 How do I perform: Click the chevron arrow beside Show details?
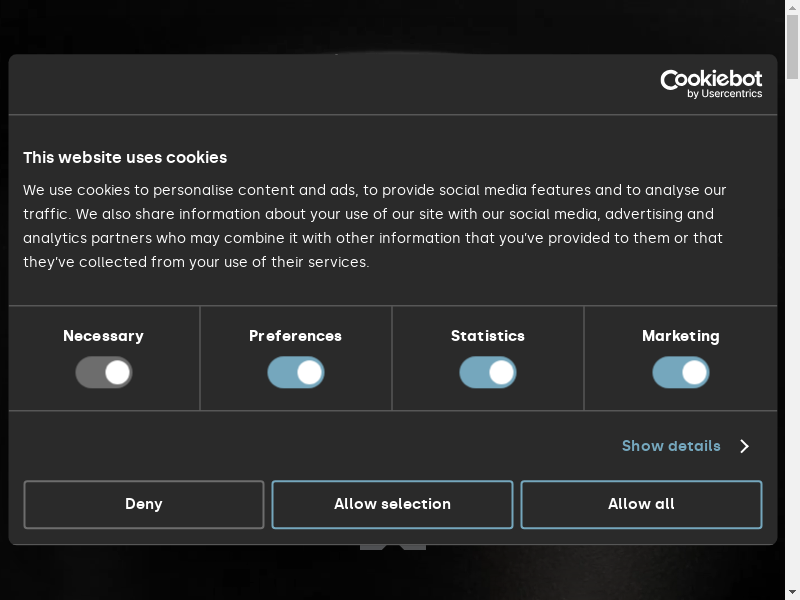(744, 446)
